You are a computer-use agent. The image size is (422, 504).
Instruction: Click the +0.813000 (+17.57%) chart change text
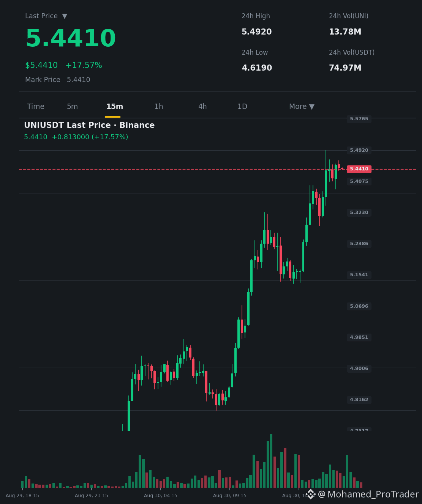click(90, 137)
